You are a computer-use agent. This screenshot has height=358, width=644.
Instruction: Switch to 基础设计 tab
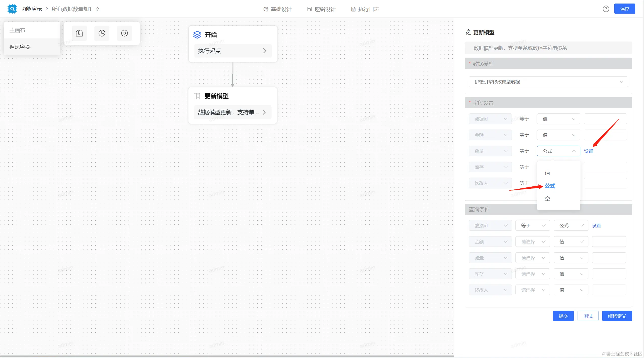tap(278, 9)
